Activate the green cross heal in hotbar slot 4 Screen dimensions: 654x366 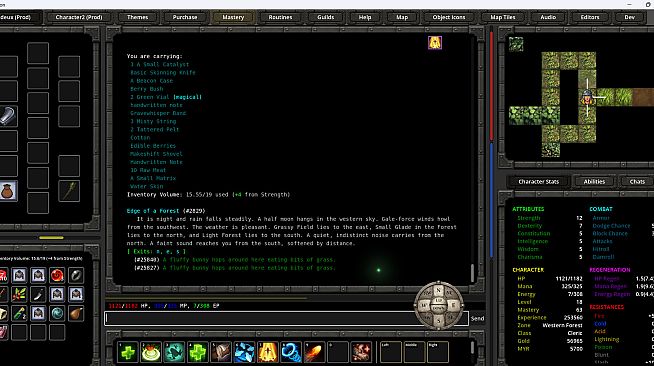click(x=198, y=352)
